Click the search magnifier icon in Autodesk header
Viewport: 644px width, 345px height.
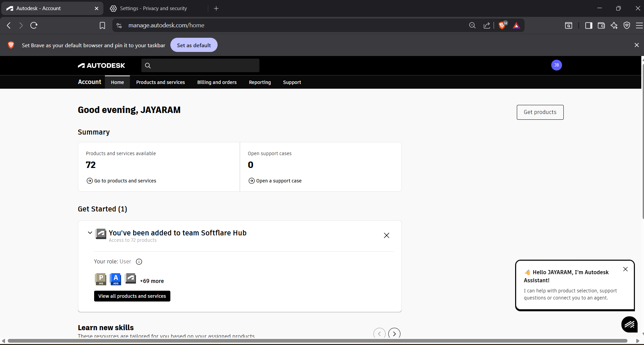[148, 65]
